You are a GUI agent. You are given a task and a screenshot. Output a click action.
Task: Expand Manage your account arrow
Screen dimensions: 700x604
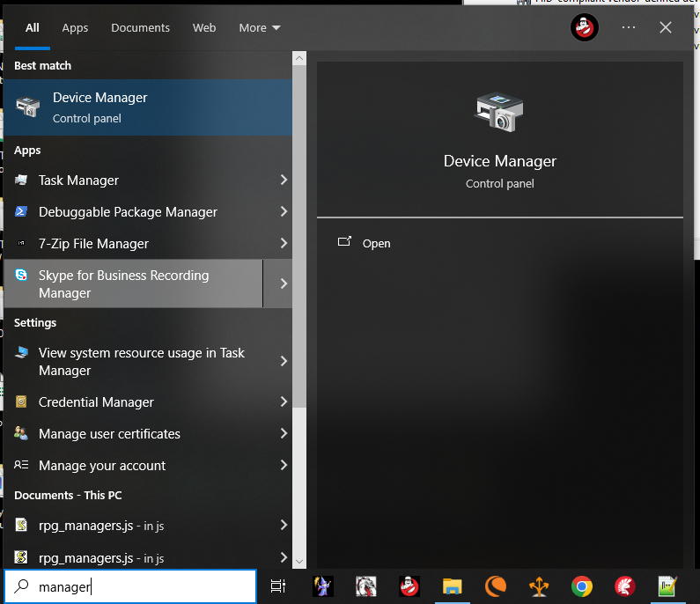pyautogui.click(x=284, y=465)
